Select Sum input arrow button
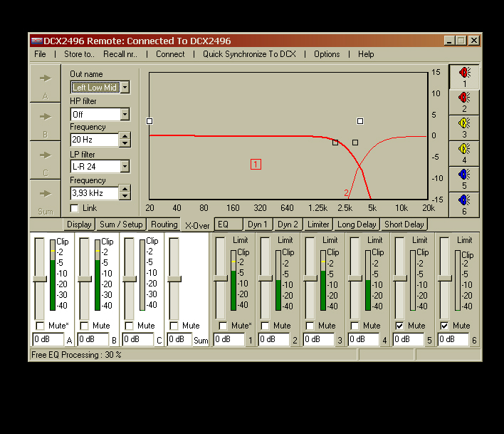504x434 pixels. coord(46,199)
